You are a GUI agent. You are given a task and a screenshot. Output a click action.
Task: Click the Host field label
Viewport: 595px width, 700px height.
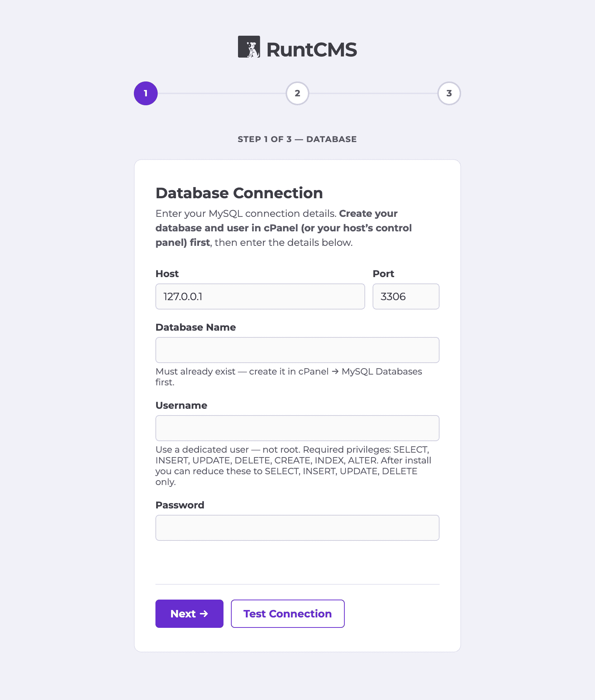click(167, 274)
